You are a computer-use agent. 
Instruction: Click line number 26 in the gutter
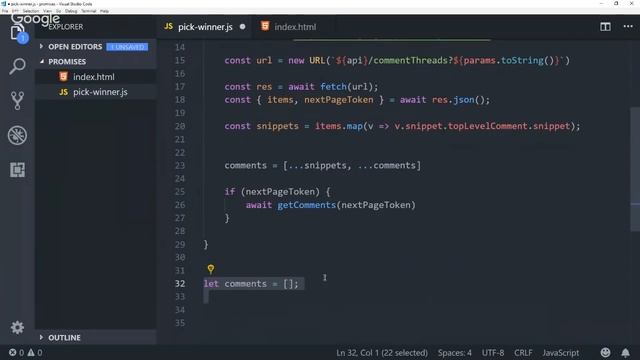[x=180, y=205]
